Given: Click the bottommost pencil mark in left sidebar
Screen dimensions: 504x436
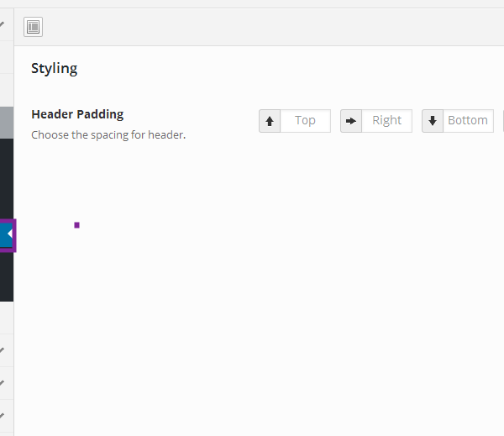Looking at the screenshot, I should pyautogui.click(x=3, y=414).
